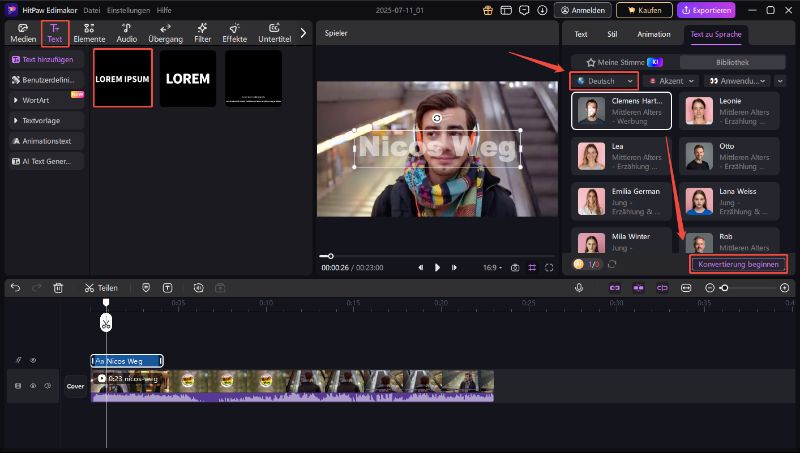
Task: Switch to Text zu Sprache tab
Action: 716,34
